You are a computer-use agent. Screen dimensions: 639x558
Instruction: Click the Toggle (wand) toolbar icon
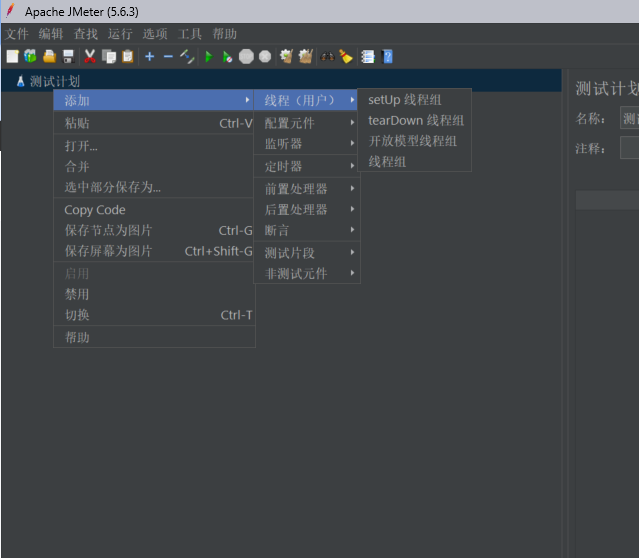(187, 57)
